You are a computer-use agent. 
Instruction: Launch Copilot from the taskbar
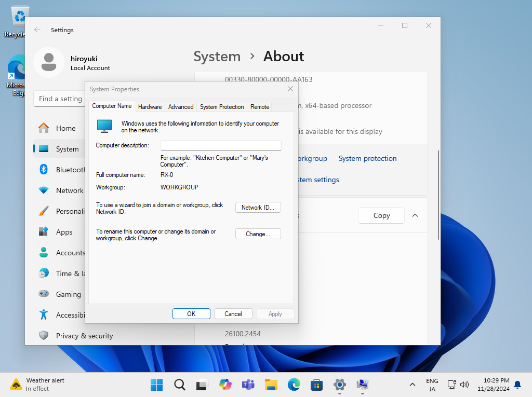[x=225, y=385]
